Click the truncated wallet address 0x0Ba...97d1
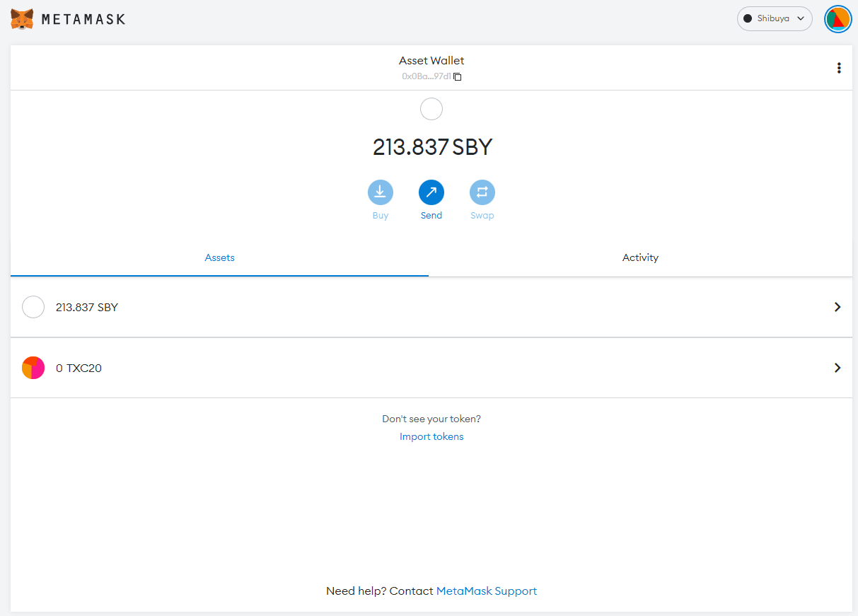858x616 pixels. pyautogui.click(x=427, y=76)
